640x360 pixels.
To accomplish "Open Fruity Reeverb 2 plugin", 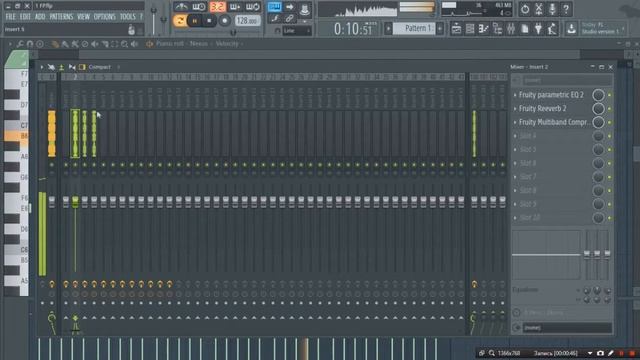I will [x=542, y=109].
